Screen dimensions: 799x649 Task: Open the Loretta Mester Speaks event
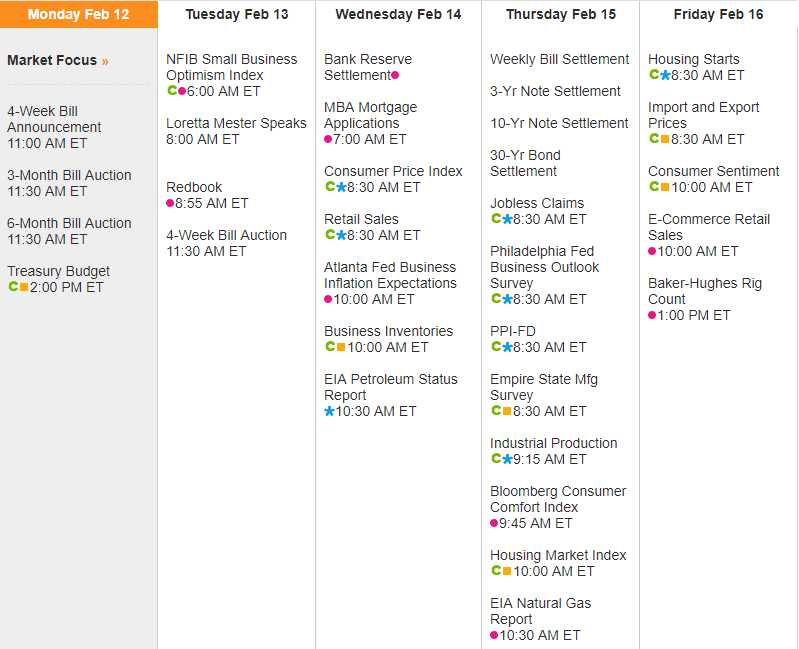[236, 123]
